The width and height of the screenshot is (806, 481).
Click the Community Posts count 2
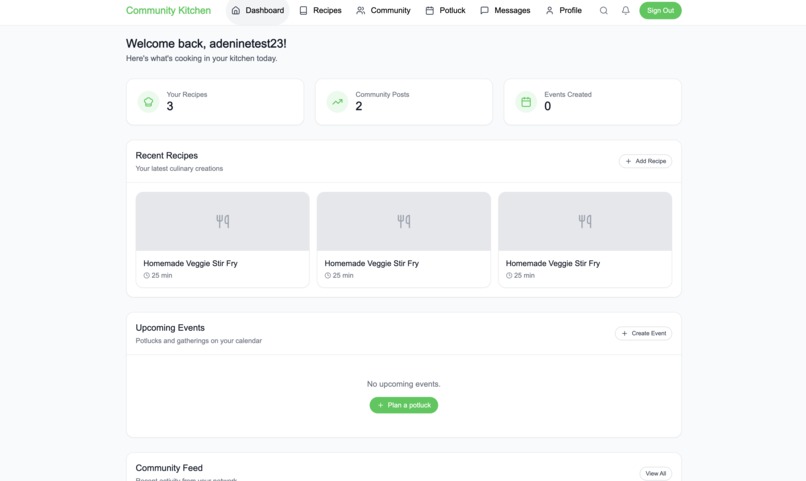click(359, 106)
